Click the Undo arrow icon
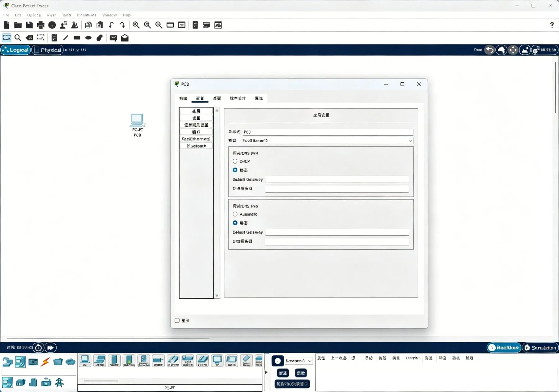This screenshot has width=559, height=392. click(x=111, y=25)
